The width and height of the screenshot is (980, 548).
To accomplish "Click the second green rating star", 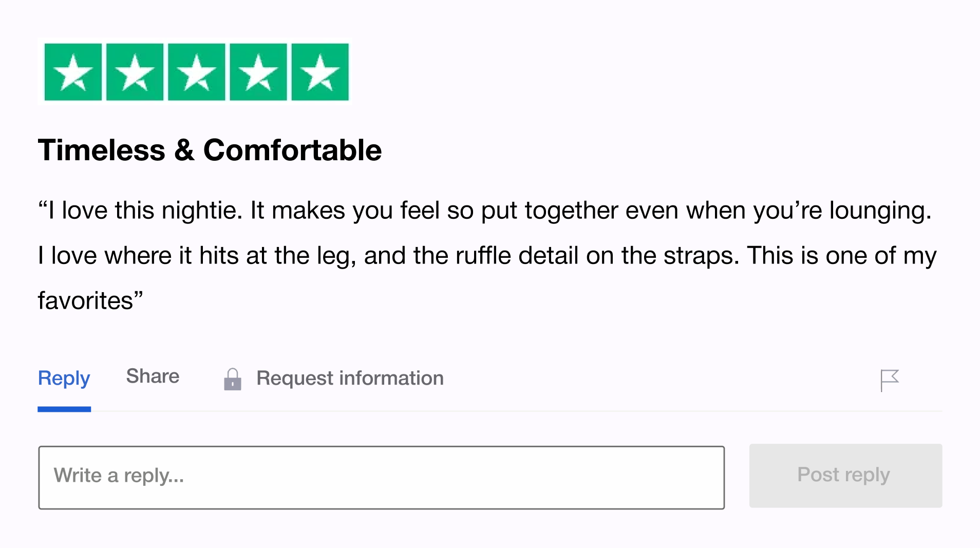I will [x=135, y=72].
